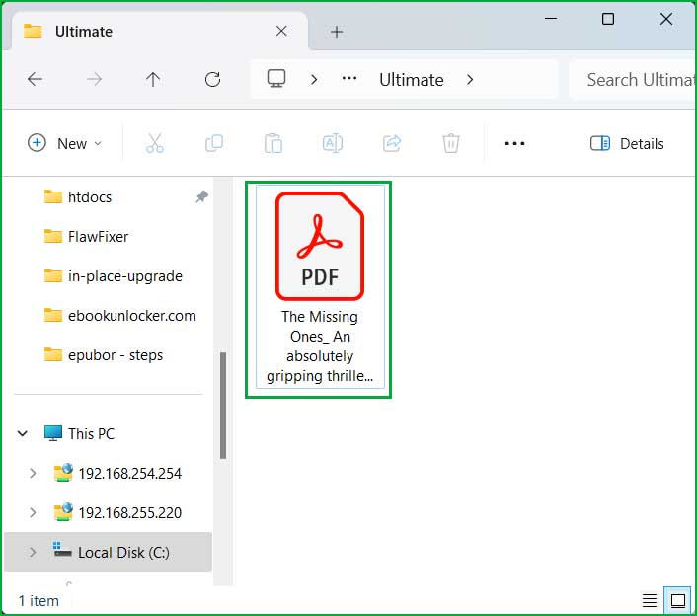Click the 1 item status text

[x=39, y=600]
